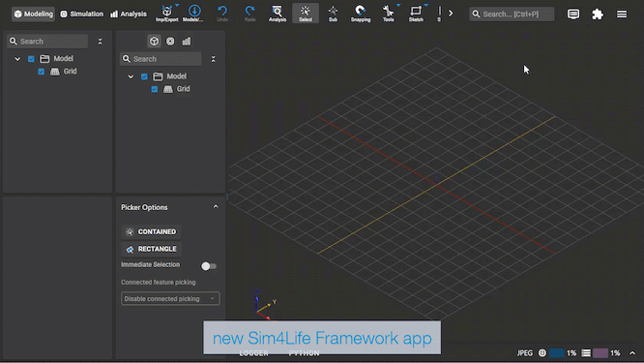Collapse all items in second tree panel

pyautogui.click(x=213, y=59)
